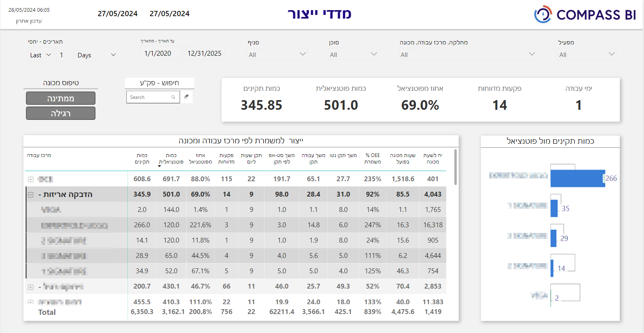Open the מפעל filter dropdown

point(587,54)
